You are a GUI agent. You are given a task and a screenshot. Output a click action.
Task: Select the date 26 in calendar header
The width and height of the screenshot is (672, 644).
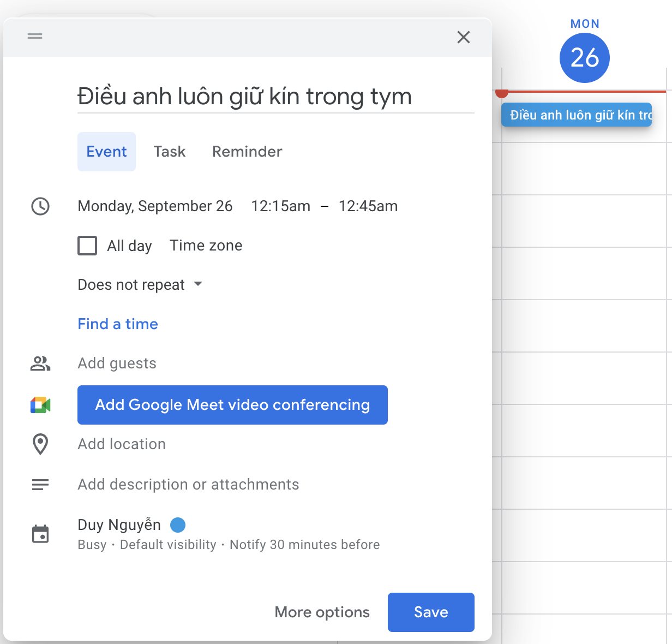585,58
